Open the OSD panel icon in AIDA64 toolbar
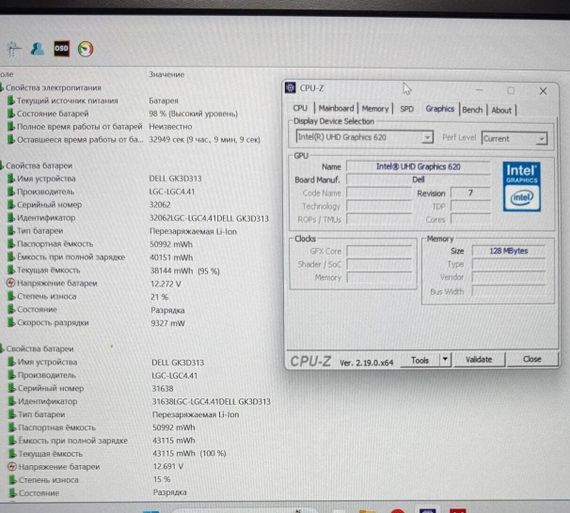The width and height of the screenshot is (570, 513). pos(61,48)
